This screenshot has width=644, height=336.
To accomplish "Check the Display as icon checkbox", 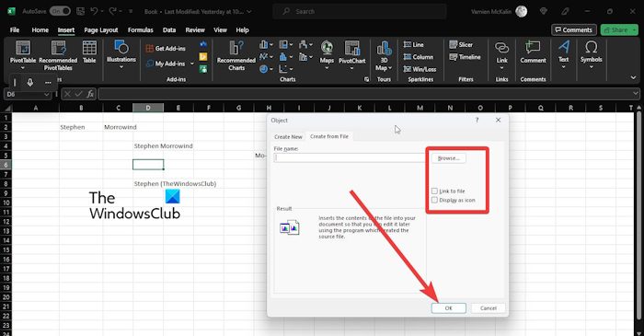I will (x=434, y=200).
